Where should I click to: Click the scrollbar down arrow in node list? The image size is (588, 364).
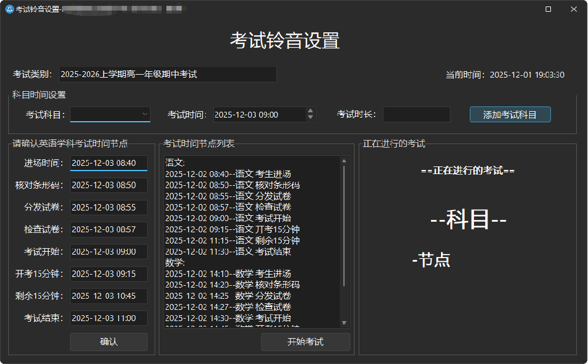[x=343, y=323]
